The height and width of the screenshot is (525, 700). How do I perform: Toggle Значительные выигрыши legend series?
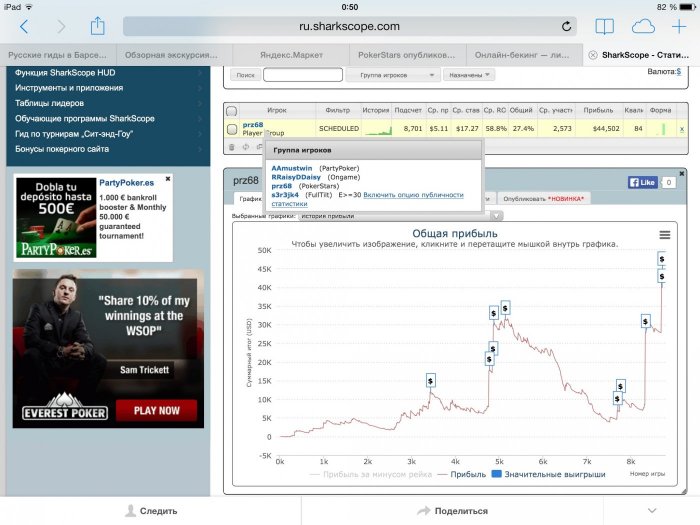click(x=549, y=475)
